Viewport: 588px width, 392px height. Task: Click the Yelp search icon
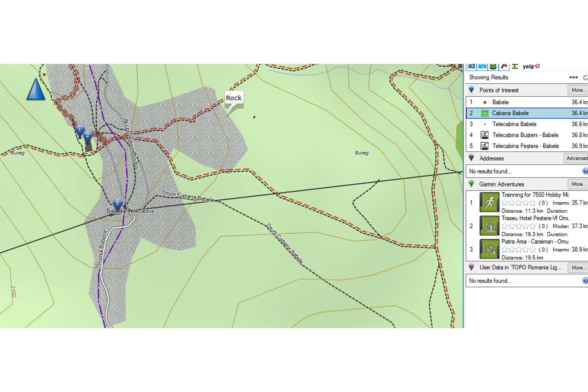click(x=531, y=66)
